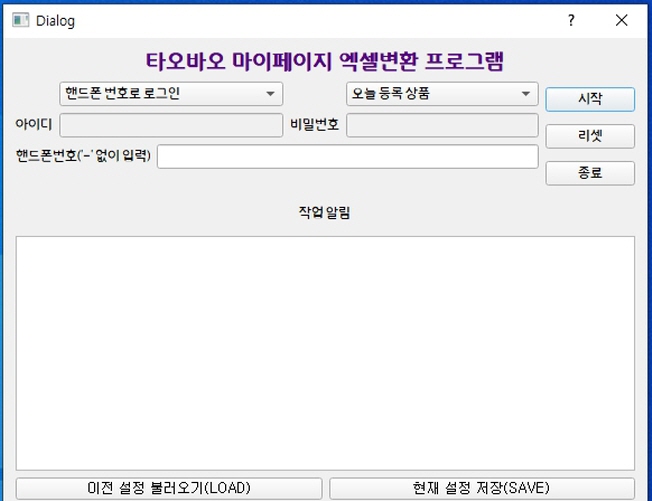Select the 비밀번호 input field
The width and height of the screenshot is (652, 501).
[442, 125]
